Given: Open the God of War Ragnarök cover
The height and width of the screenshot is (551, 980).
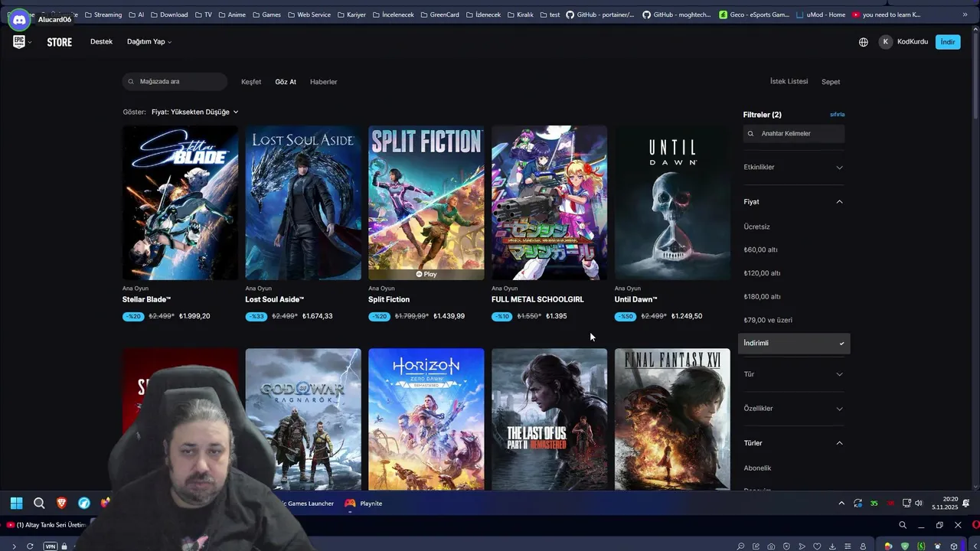Looking at the screenshot, I should coord(303,419).
